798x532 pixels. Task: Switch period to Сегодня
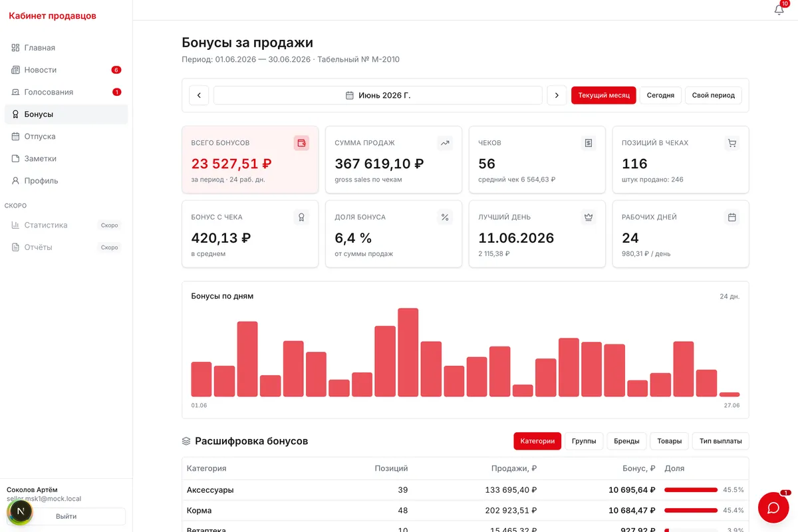pyautogui.click(x=660, y=95)
